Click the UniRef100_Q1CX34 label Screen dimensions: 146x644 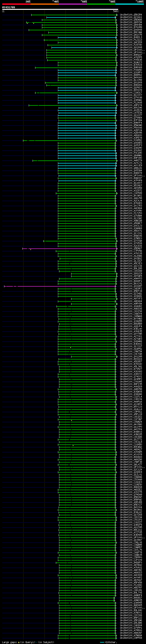[x=131, y=266]
